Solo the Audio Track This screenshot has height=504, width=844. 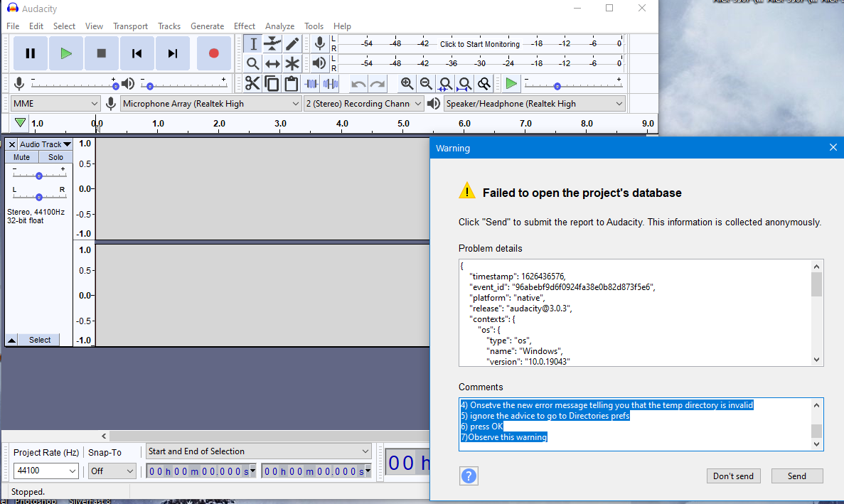[x=55, y=157]
